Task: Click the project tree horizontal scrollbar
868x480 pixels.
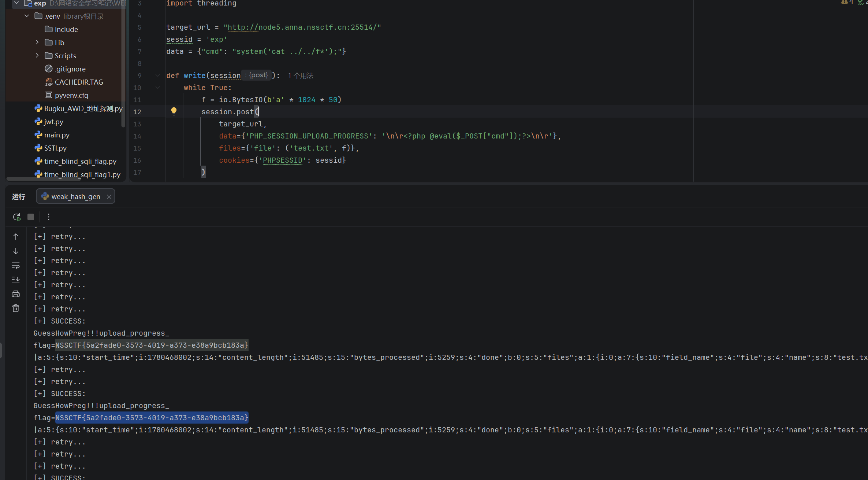Action: click(44, 179)
